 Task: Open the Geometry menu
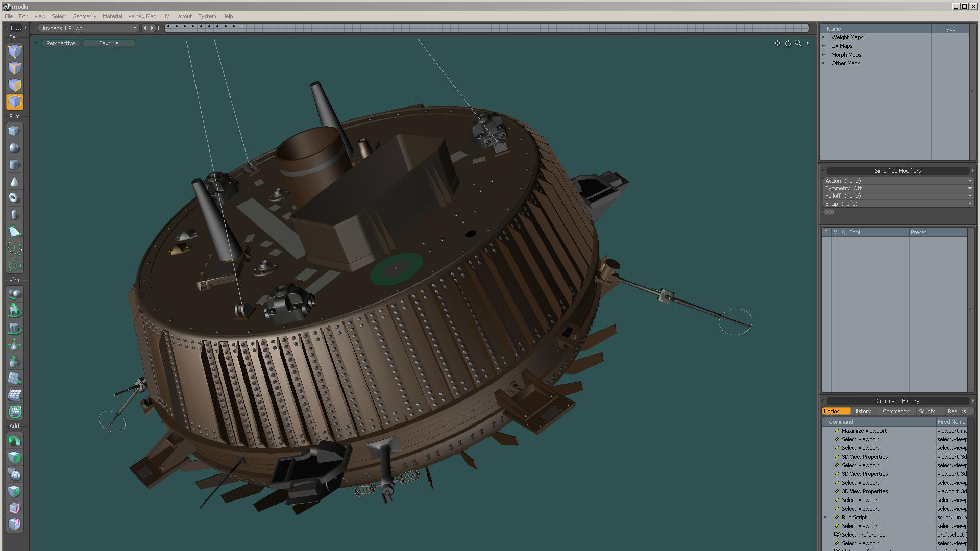tap(84, 16)
